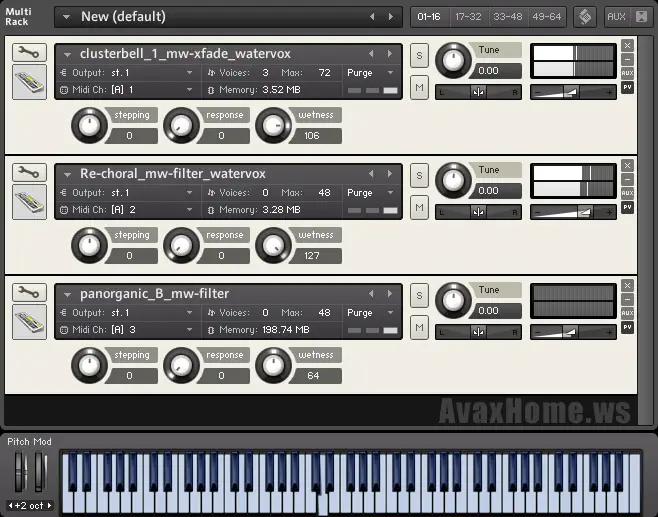Load previous preset for panorganic_B instrument
658x517 pixels.
(371, 294)
